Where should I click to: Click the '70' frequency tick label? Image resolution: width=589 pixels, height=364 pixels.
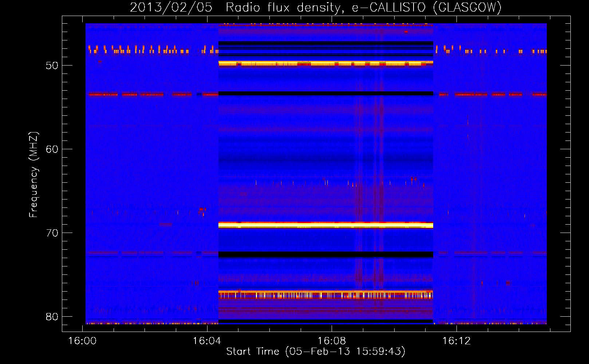(x=52, y=233)
